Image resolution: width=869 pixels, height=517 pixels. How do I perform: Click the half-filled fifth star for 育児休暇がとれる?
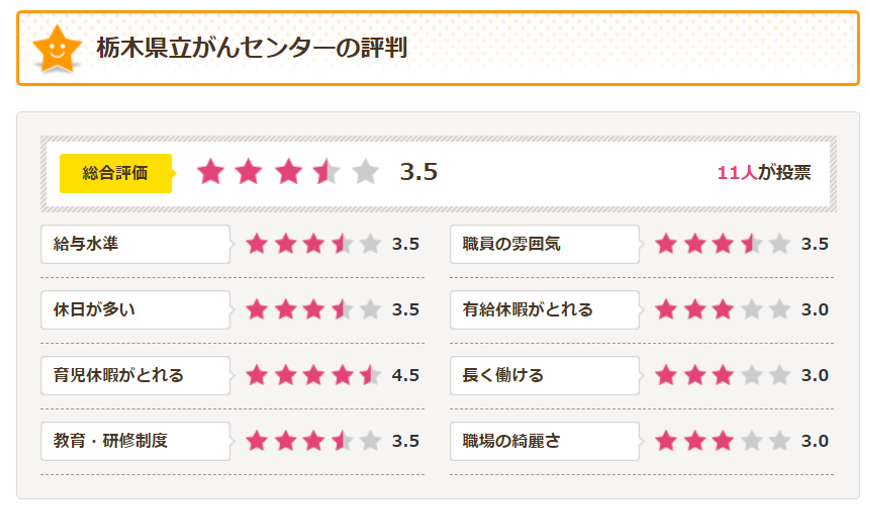(x=370, y=376)
